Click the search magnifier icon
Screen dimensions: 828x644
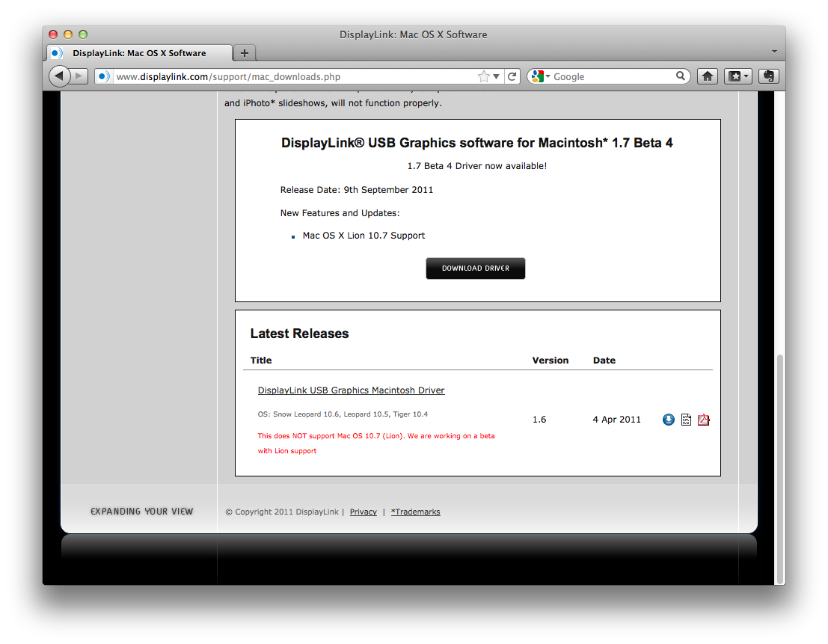point(681,76)
